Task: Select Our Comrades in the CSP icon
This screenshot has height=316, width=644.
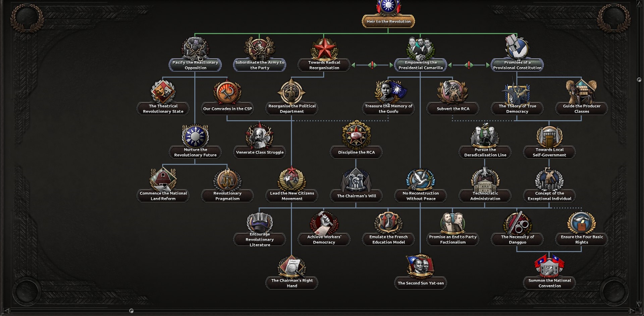Action: pos(227,92)
